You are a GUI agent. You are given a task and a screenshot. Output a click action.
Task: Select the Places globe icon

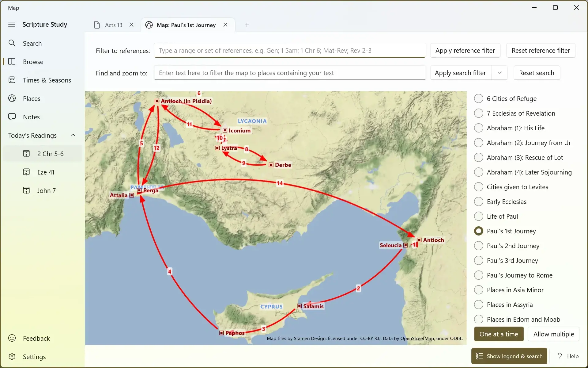click(x=12, y=98)
